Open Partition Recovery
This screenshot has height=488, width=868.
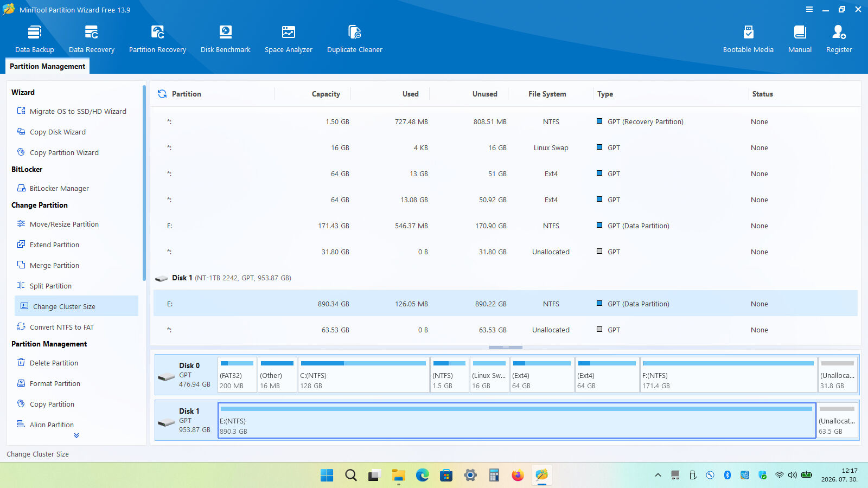tap(157, 39)
